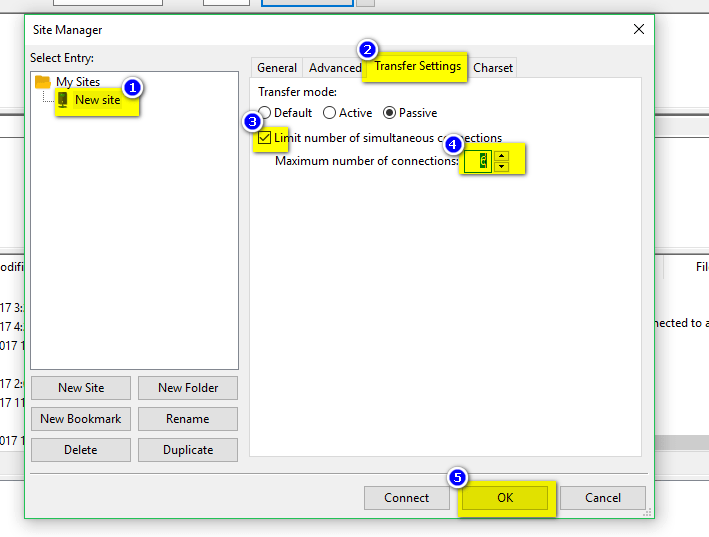Click the maximum connections number field
The height and width of the screenshot is (537, 709).
478,161
